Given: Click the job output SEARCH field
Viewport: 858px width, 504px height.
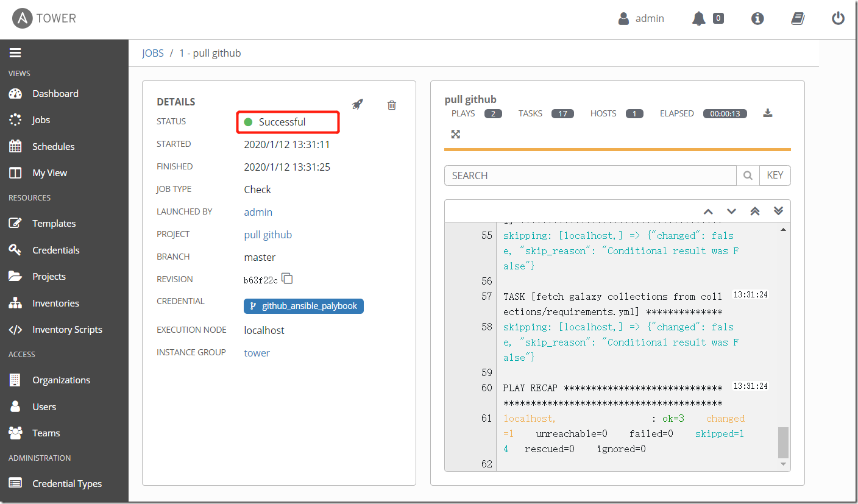Looking at the screenshot, I should tap(590, 176).
